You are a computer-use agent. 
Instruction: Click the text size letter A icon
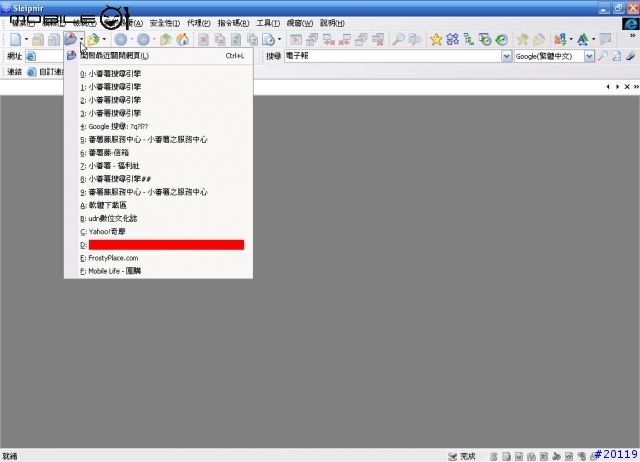click(x=583, y=40)
